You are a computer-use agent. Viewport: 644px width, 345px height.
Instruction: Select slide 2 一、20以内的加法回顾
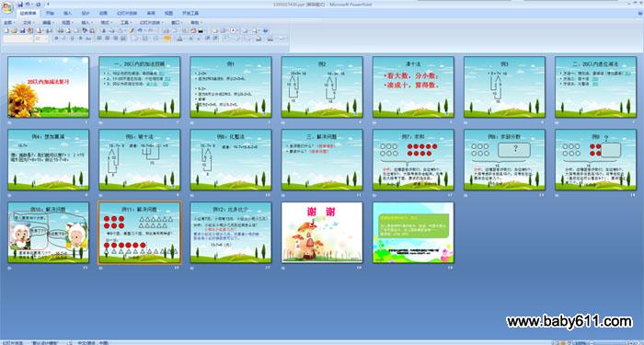(139, 87)
